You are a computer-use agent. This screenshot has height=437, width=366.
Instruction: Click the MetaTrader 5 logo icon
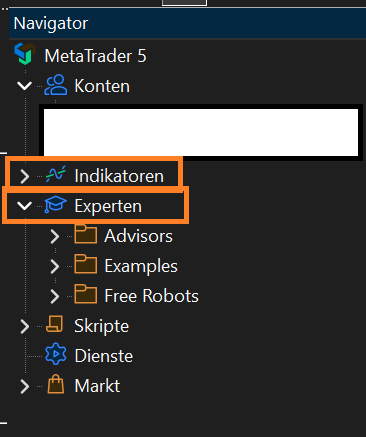tap(25, 54)
